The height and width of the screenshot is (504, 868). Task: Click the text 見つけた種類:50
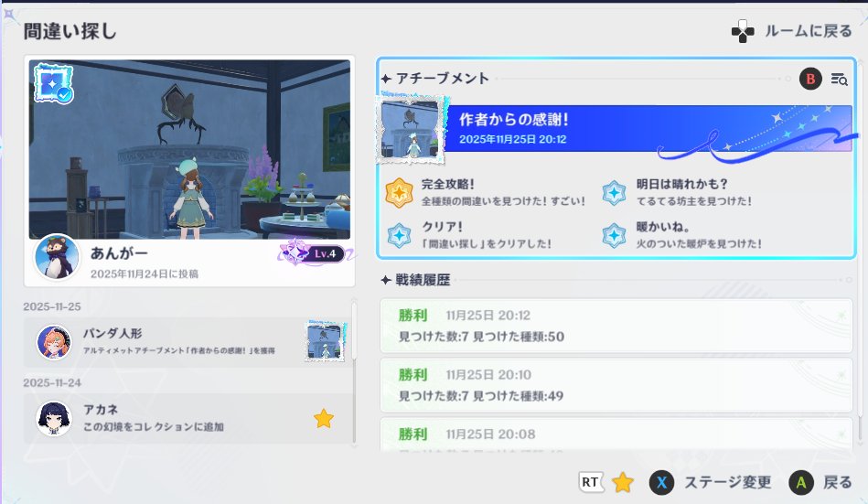tap(518, 337)
